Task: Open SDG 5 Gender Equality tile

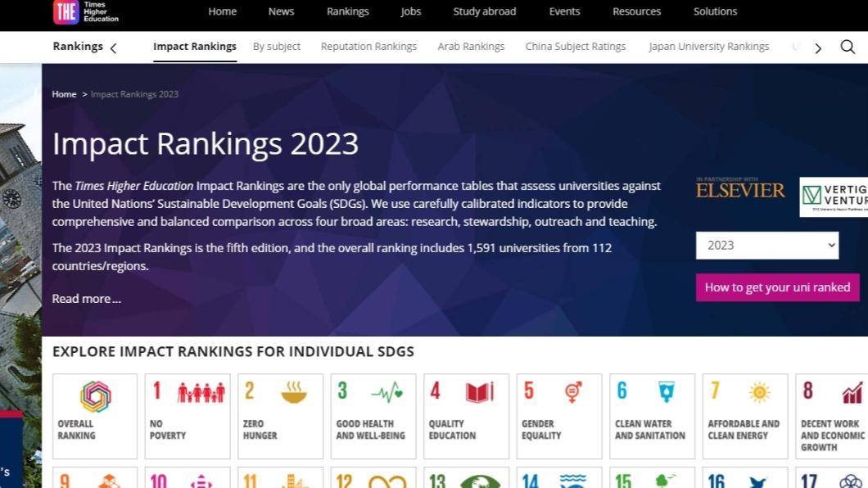Action: click(x=559, y=416)
